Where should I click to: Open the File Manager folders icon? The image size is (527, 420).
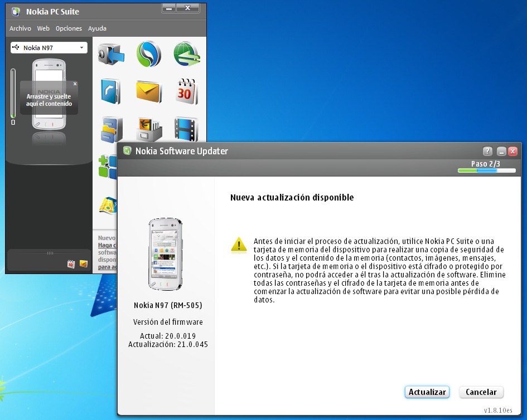[x=111, y=129]
